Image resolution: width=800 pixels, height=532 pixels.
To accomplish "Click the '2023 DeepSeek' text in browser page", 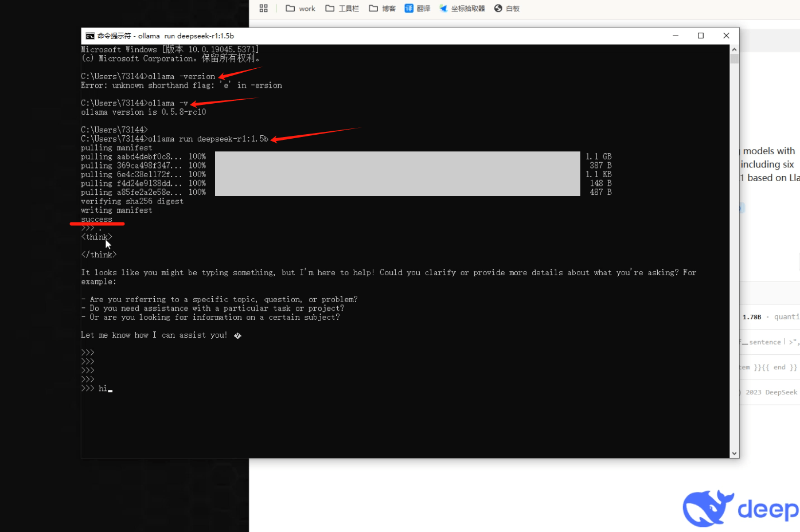I will click(x=771, y=393).
